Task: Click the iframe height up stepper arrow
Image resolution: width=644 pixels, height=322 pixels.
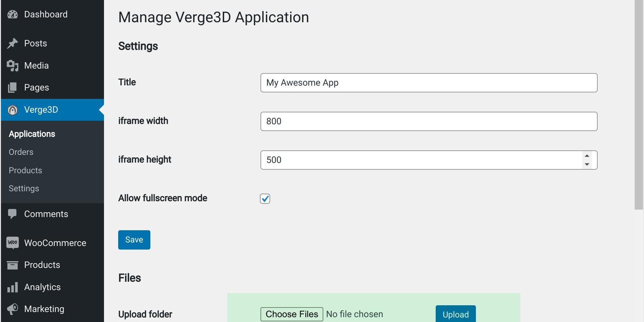Action: 587,156
